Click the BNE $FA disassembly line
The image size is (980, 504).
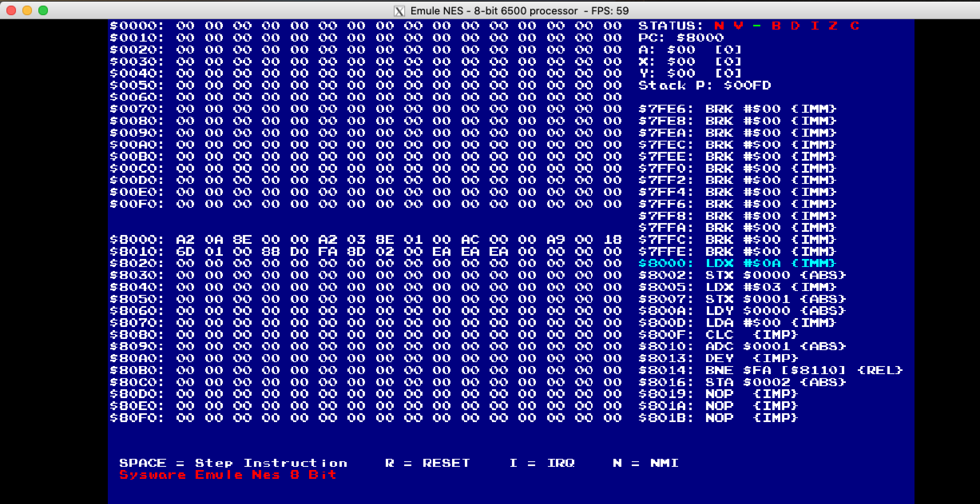tap(770, 371)
